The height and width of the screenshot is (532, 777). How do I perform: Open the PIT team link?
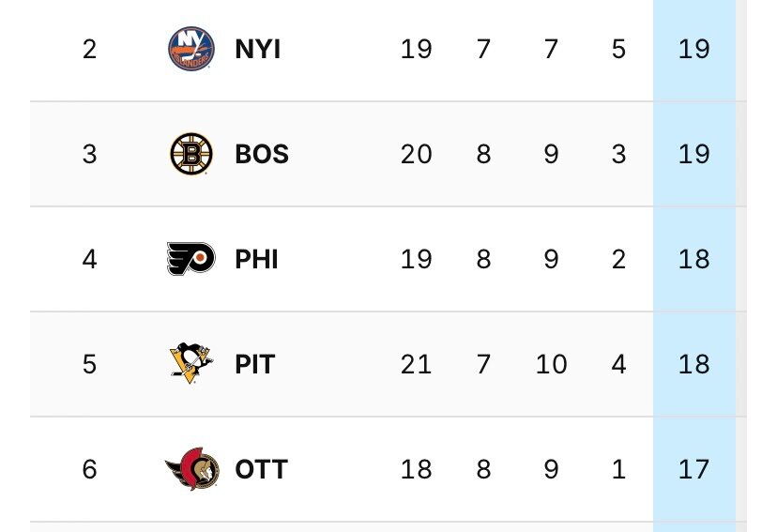pos(254,364)
